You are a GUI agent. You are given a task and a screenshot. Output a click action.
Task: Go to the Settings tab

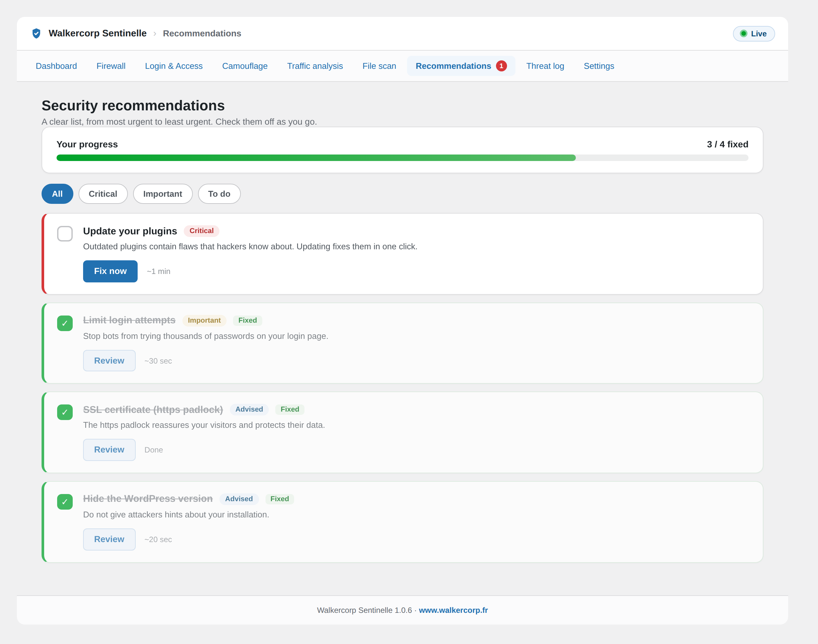point(599,66)
